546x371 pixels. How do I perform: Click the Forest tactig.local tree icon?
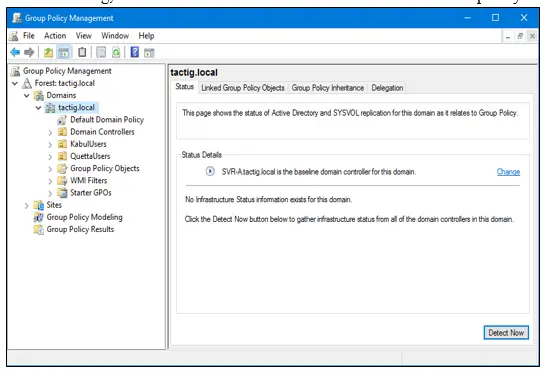pyautogui.click(x=27, y=83)
